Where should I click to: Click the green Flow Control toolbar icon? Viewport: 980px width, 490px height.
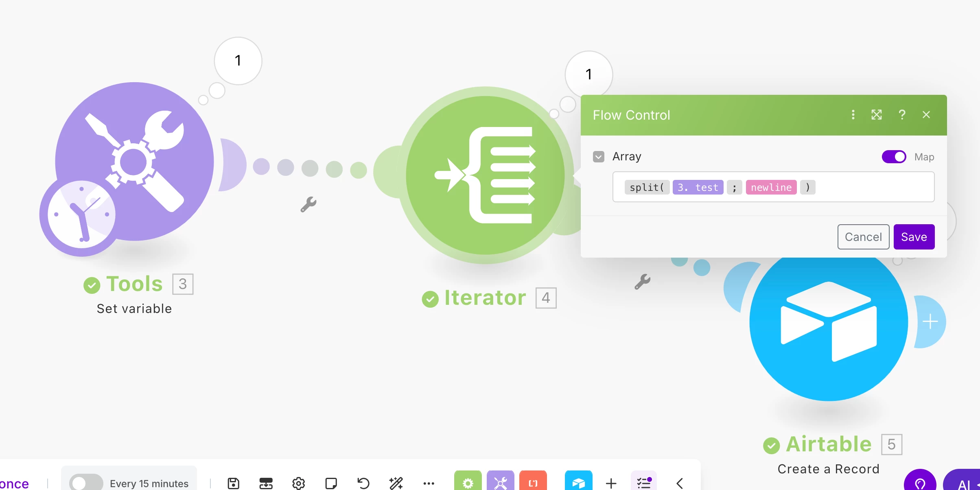[x=468, y=482]
